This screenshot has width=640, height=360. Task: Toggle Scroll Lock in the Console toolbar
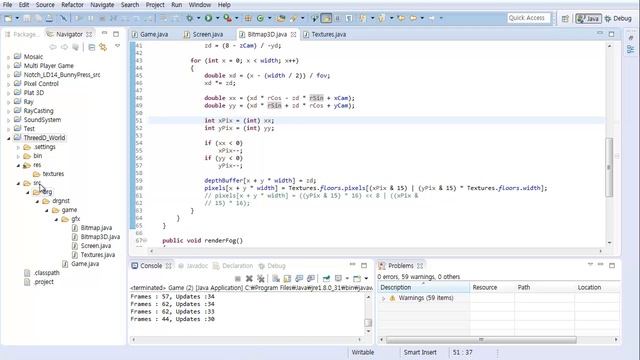click(x=287, y=278)
